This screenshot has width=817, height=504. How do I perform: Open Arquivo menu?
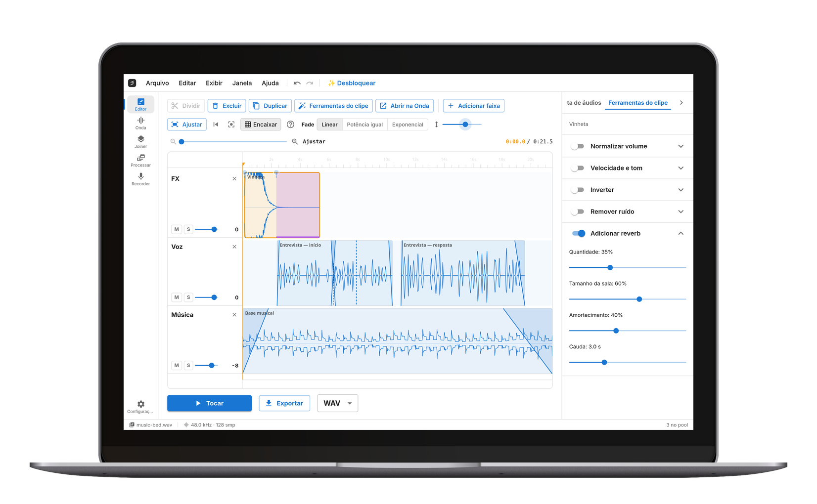[x=157, y=83]
